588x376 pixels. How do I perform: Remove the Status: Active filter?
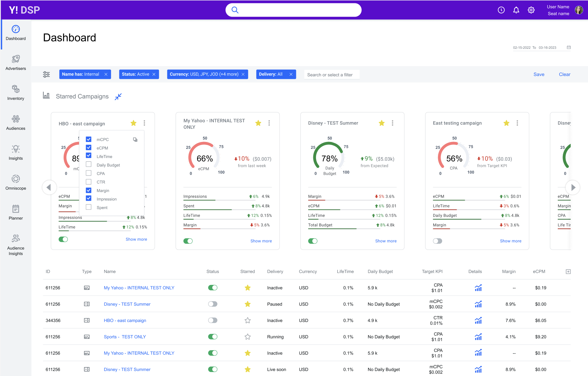[154, 74]
